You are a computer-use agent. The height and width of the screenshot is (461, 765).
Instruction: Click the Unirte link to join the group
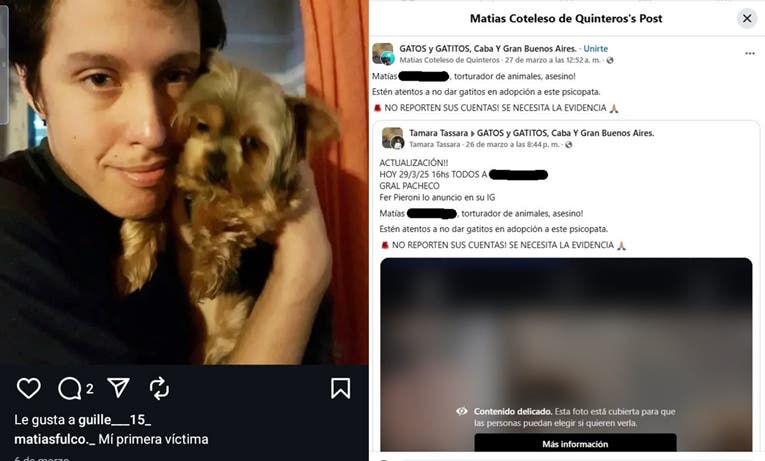(596, 49)
